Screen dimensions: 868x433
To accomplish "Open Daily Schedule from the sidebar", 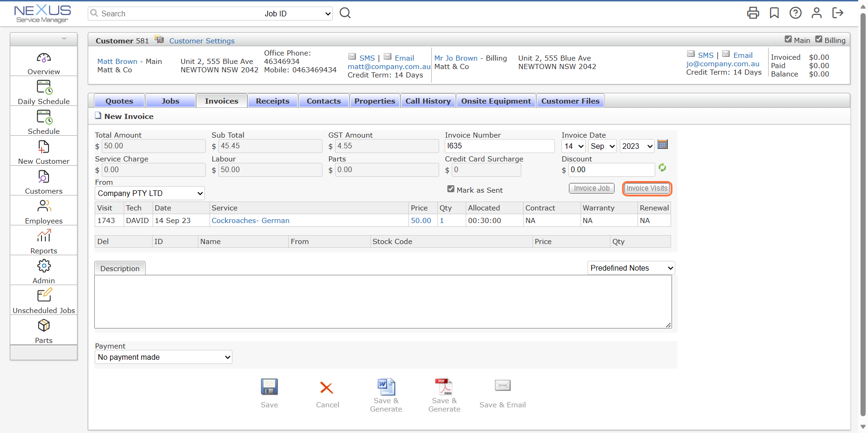I will pos(43,91).
